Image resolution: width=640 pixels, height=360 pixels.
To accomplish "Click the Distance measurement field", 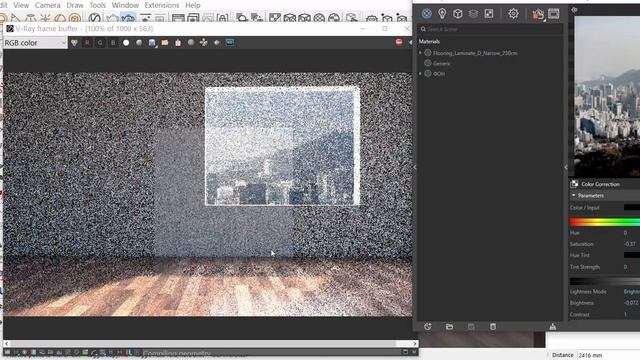I will (x=608, y=355).
